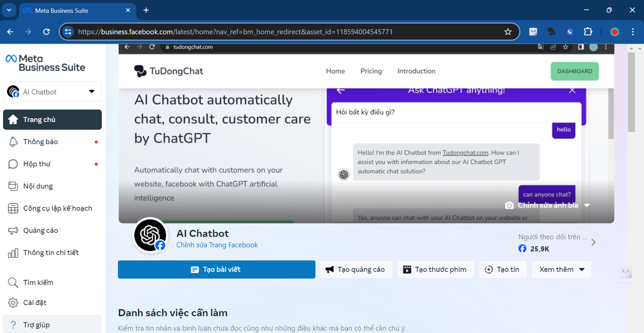Screen dimensions: 644x333
Task: Click the calendar grid icon for planner
Action: (x=13, y=208)
